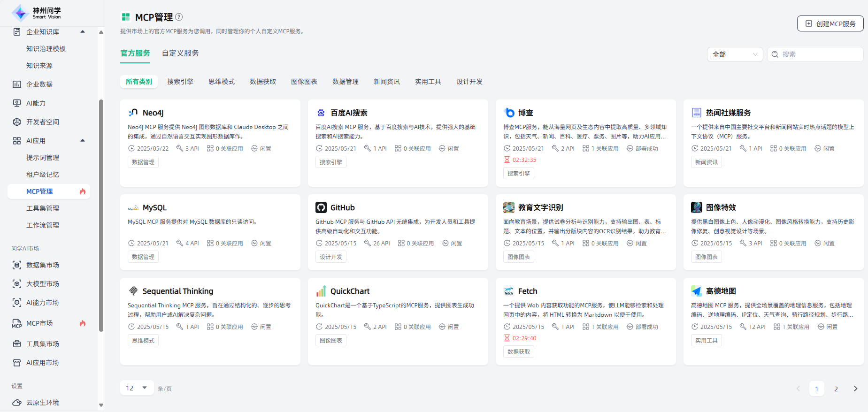Click the sidebar scroll up arrow
868x412 pixels.
[101, 32]
